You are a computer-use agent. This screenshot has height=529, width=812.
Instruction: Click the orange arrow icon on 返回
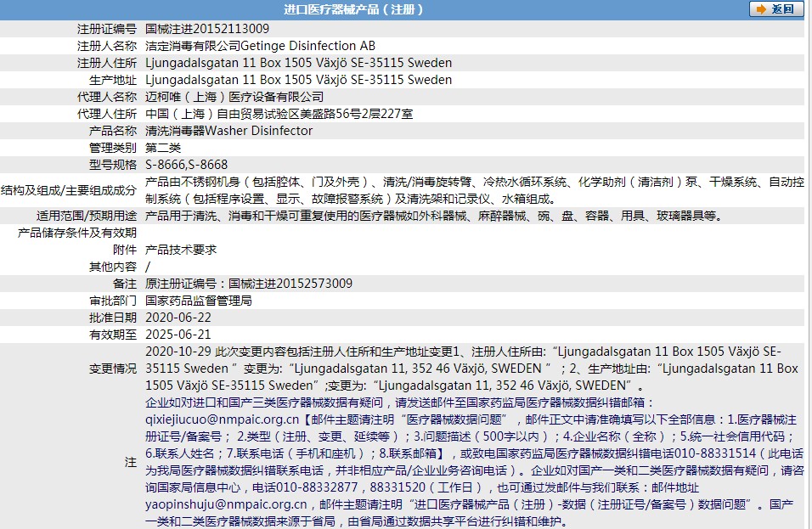[x=761, y=9]
